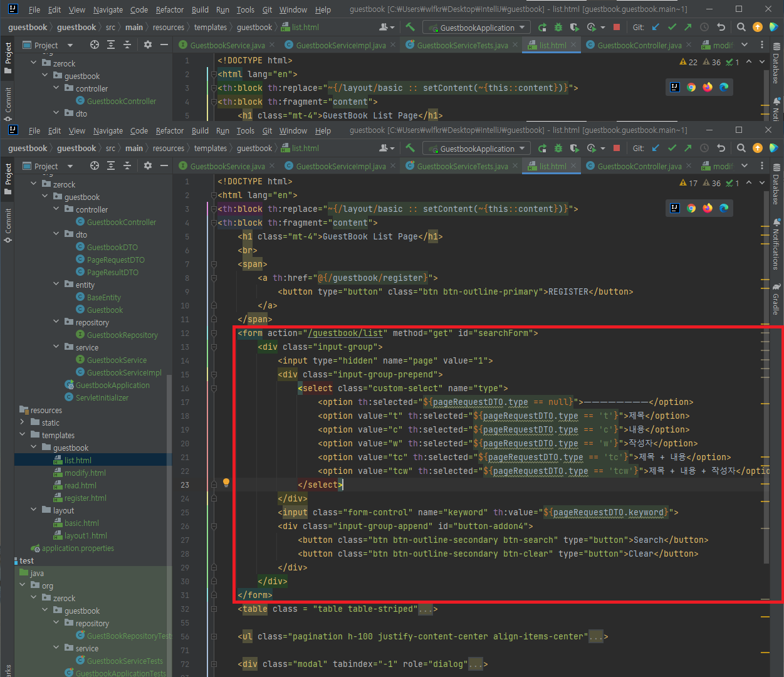Click the orange IDE update icon in front window
This screenshot has height=677, width=784.
tap(758, 149)
